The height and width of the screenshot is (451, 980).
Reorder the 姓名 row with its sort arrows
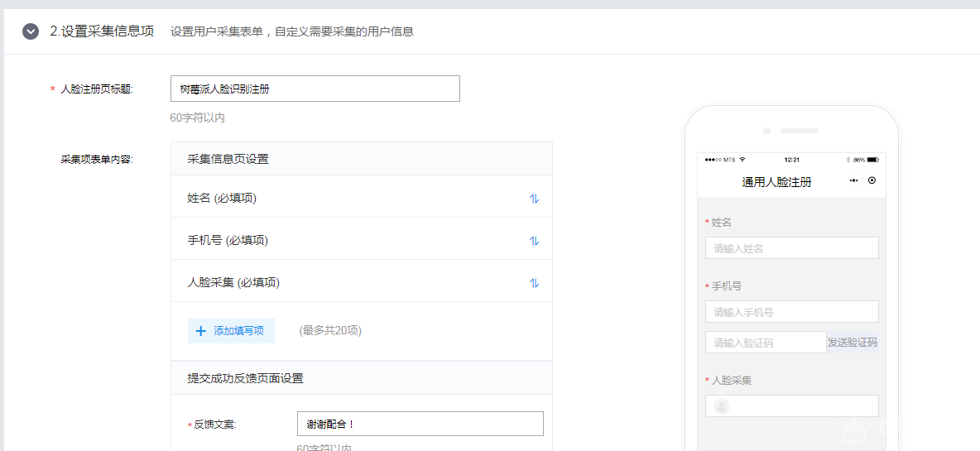coord(534,199)
